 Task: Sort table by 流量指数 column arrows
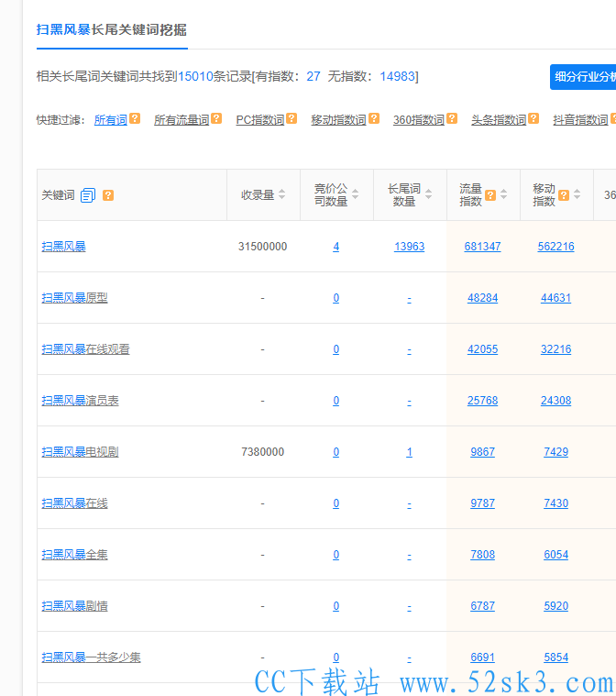[504, 194]
